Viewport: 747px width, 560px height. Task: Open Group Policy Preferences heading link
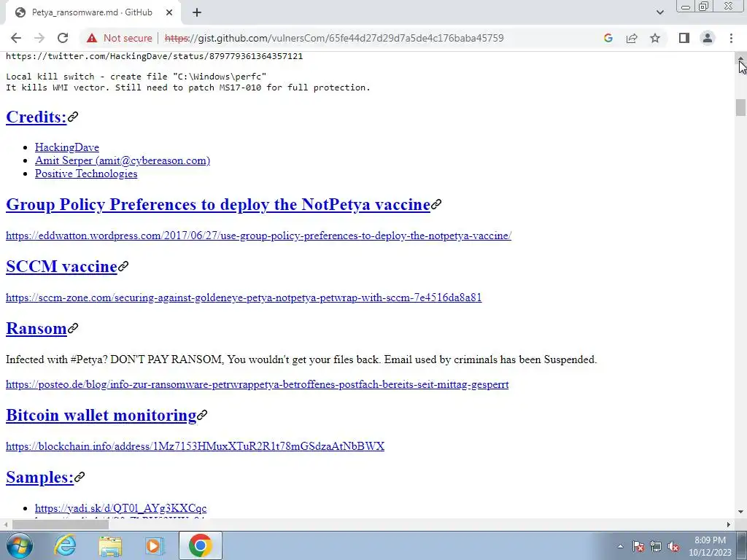point(218,204)
